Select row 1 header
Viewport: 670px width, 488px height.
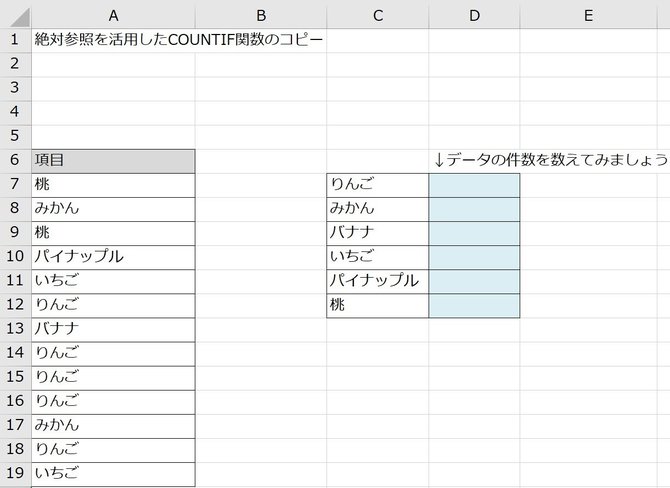tap(15, 40)
